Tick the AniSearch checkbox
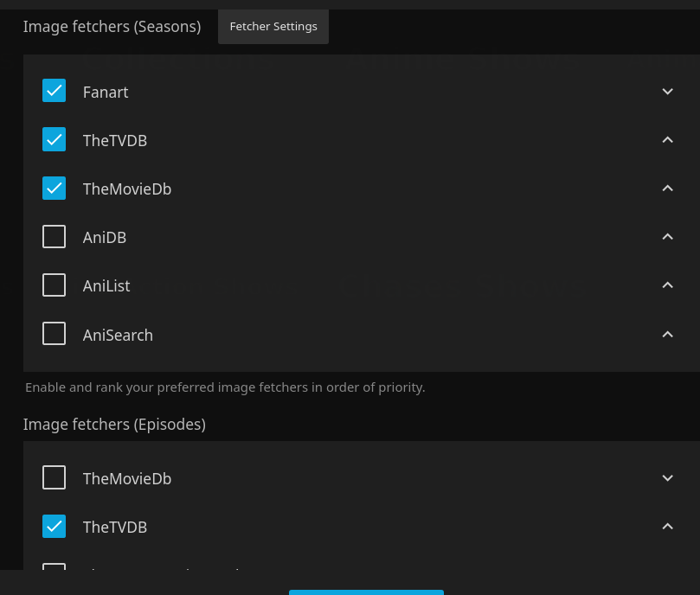Screen dimensions: 700x595 point(55,334)
